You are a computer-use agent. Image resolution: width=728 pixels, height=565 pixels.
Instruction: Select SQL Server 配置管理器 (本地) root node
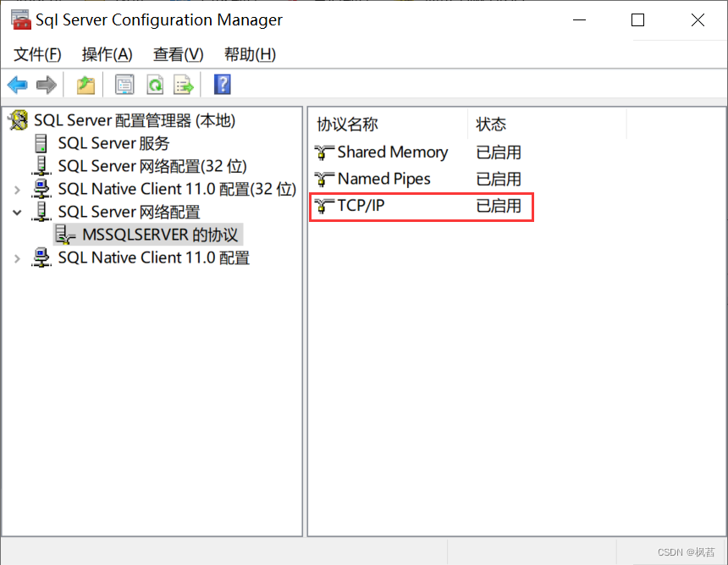pyautogui.click(x=135, y=120)
